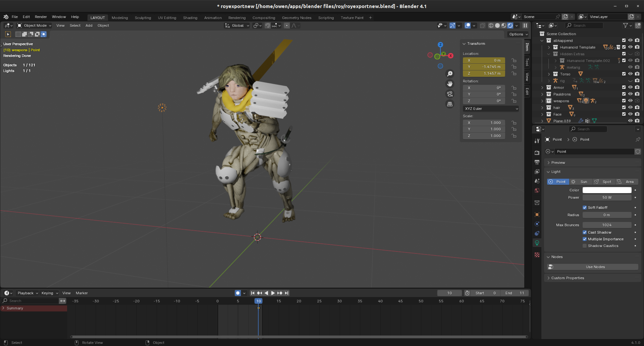Disable Cast Shadow checkbox
644x346 pixels.
pyautogui.click(x=585, y=232)
